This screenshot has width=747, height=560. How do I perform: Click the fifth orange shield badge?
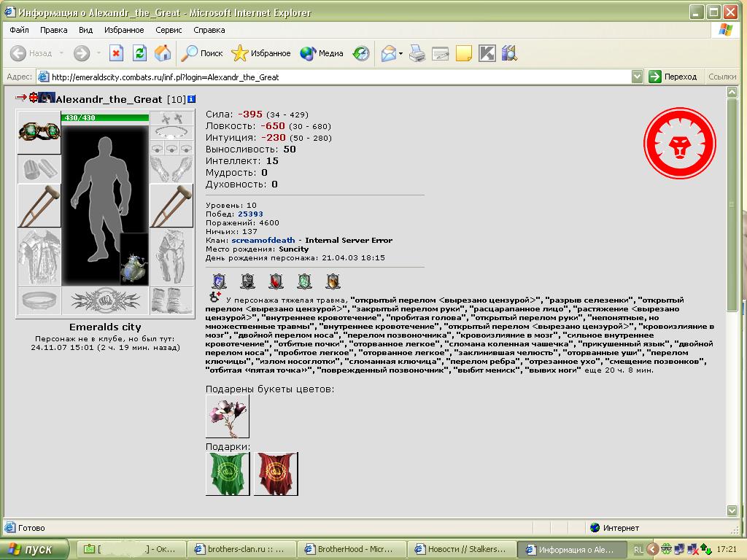333,281
